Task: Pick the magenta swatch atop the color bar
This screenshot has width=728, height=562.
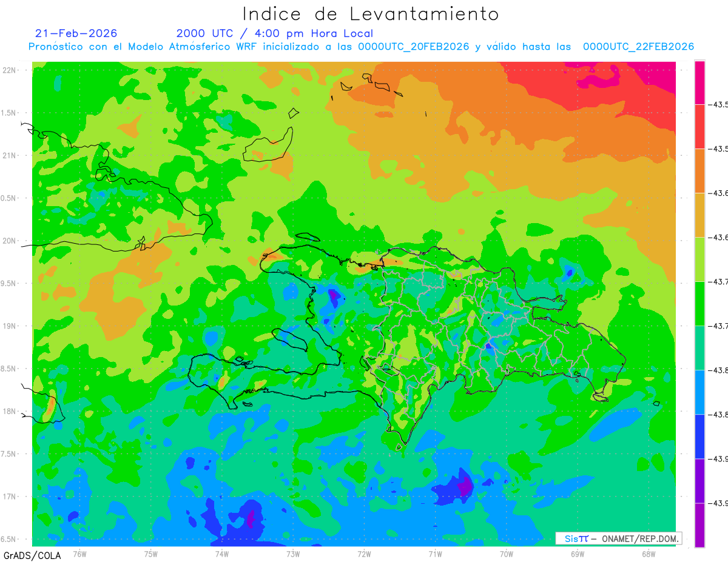Action: [x=699, y=82]
